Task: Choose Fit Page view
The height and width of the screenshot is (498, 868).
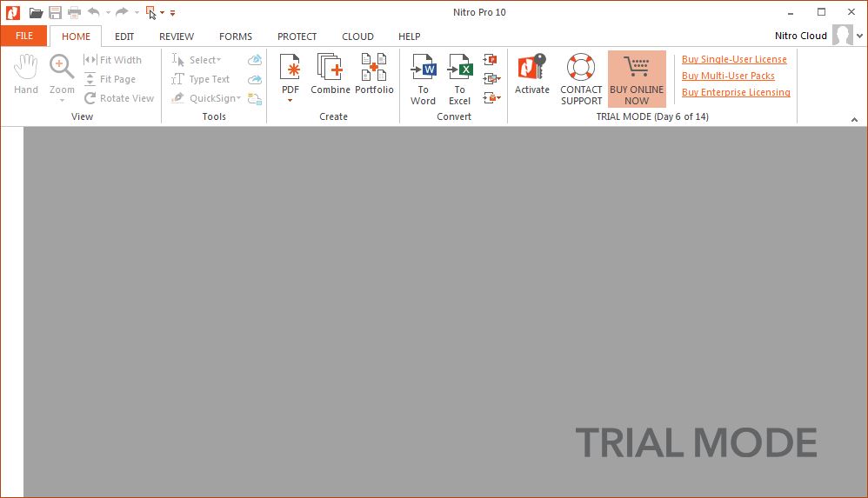Action: (x=110, y=79)
